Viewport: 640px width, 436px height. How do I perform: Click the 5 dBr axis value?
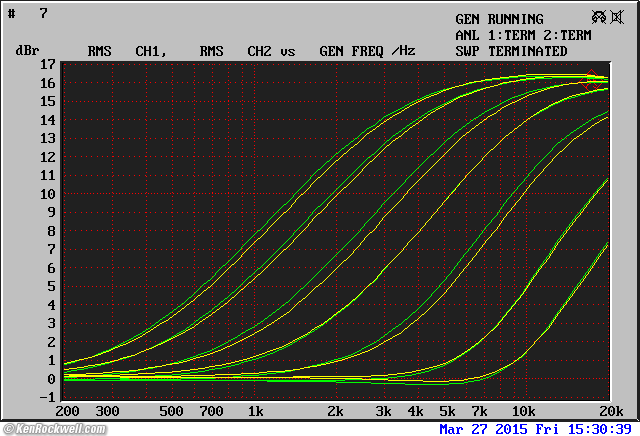click(x=51, y=286)
